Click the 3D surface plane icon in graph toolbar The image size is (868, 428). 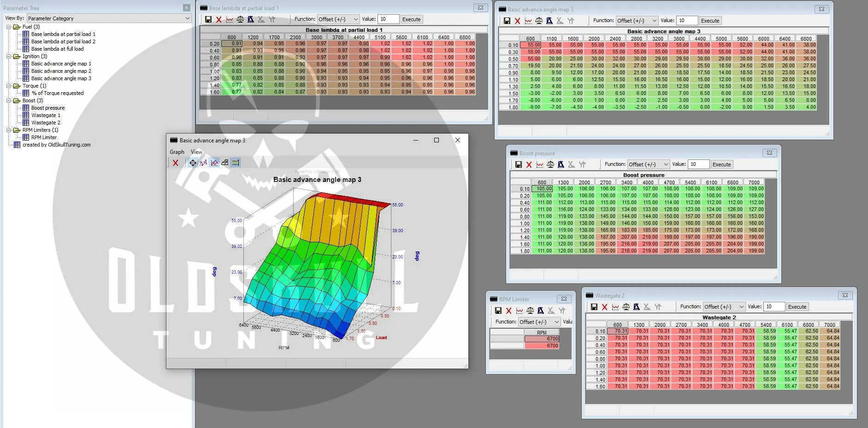(x=225, y=163)
